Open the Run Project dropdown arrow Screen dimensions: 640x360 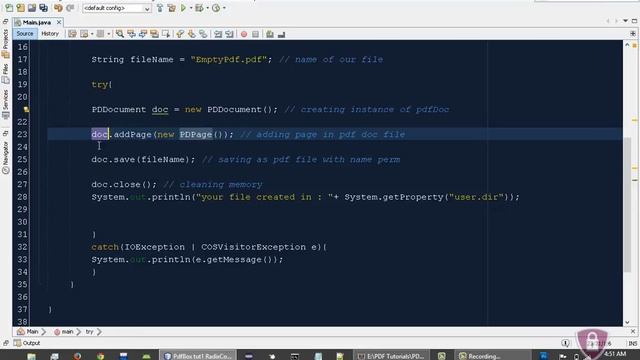(191, 8)
